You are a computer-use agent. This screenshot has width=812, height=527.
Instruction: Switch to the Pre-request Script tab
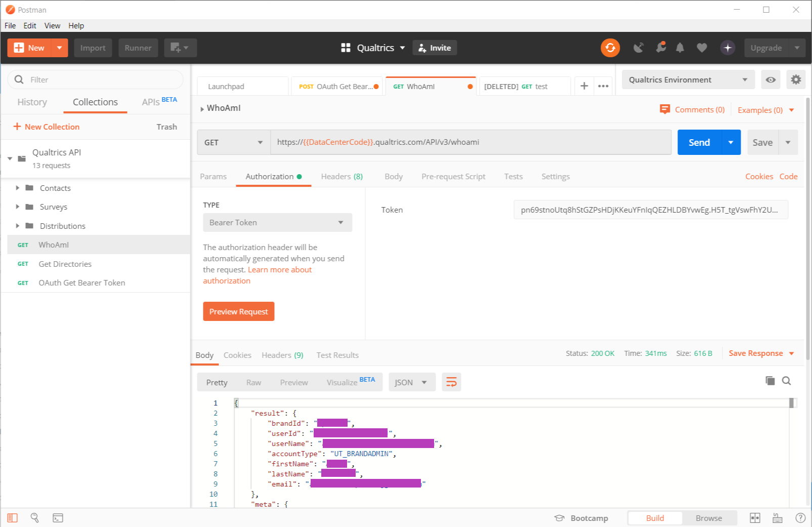(x=453, y=177)
